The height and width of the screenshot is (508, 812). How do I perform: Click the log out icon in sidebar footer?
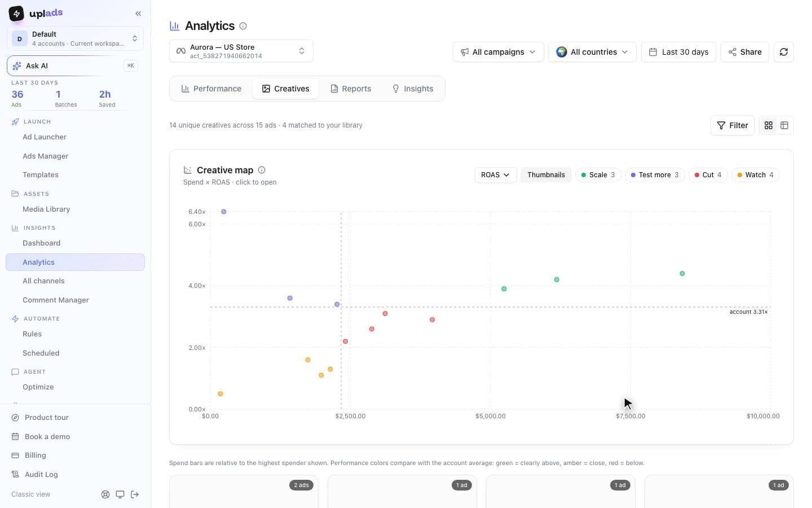pyautogui.click(x=135, y=494)
